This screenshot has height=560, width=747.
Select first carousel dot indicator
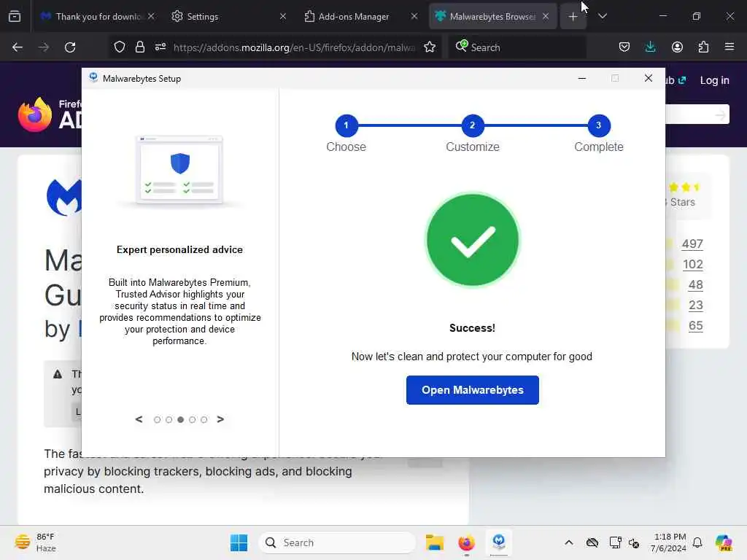click(x=158, y=419)
